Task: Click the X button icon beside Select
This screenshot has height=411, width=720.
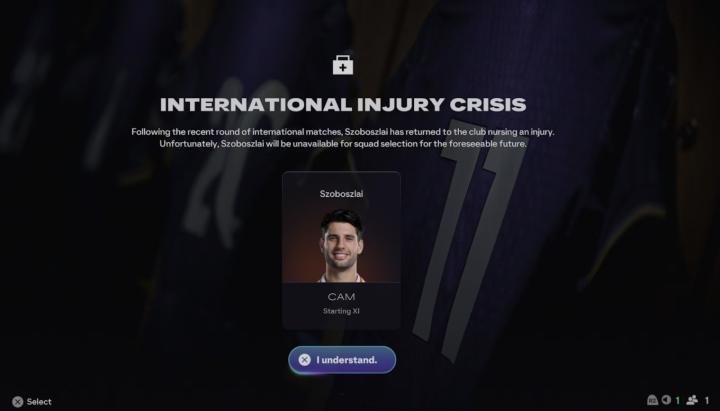Action: [x=17, y=401]
